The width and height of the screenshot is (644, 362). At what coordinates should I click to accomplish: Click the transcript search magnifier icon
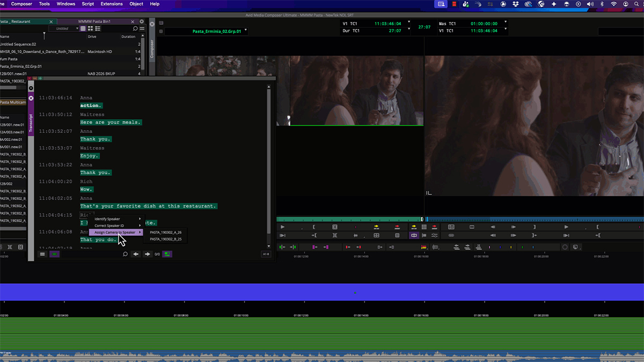[125, 254]
